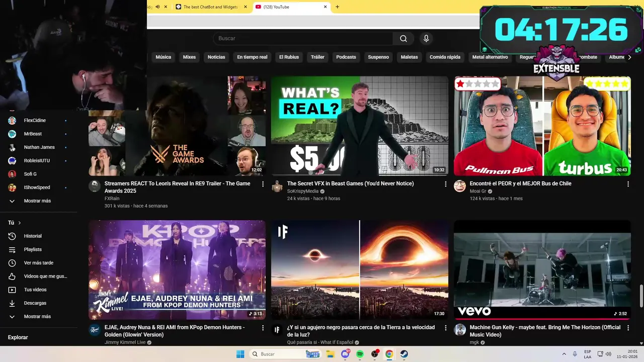
Task: Show more category chips with right arrow
Action: [x=629, y=57]
